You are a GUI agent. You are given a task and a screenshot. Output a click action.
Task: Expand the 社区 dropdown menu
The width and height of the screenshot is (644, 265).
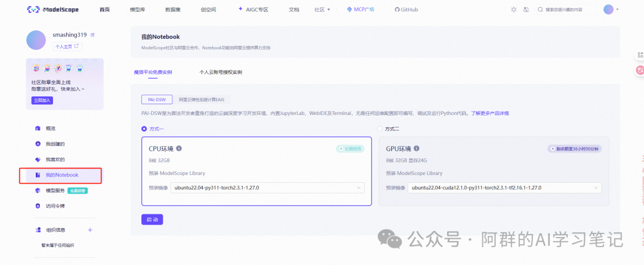tap(323, 10)
